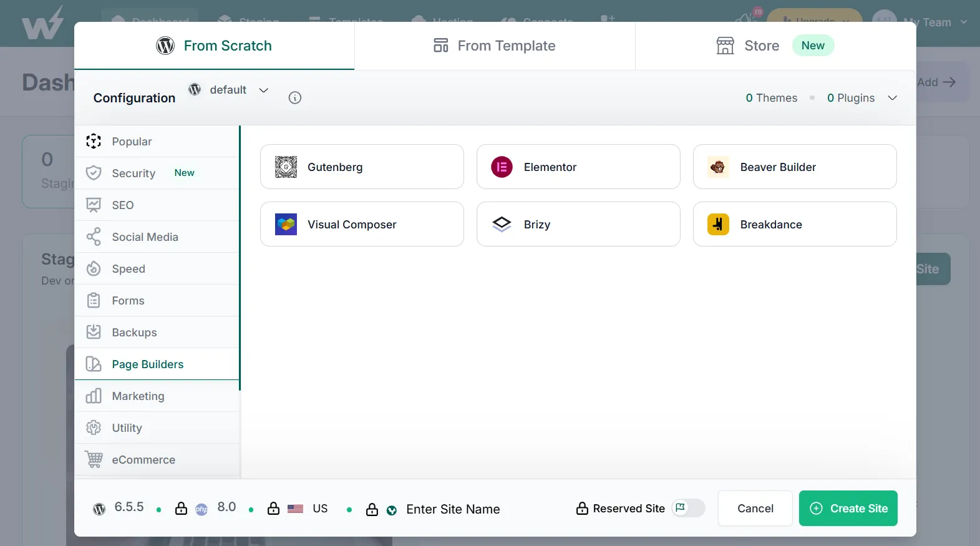
Task: Click the Visual Composer cube icon
Action: (286, 225)
